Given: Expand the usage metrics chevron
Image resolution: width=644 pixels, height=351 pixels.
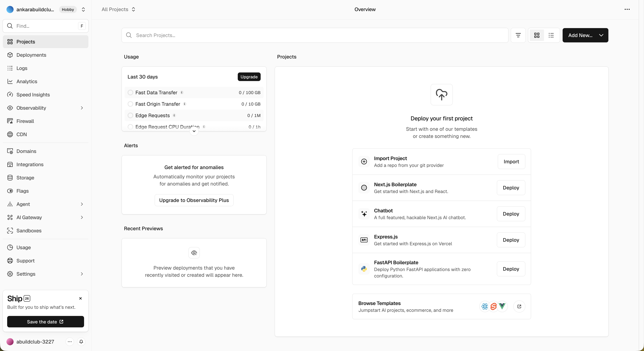Looking at the screenshot, I should pos(194,131).
